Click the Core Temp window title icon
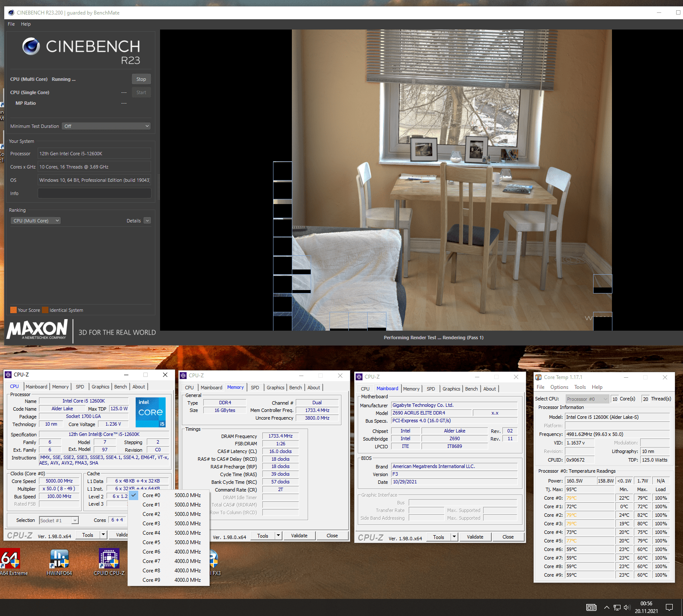The width and height of the screenshot is (683, 616). 538,377
